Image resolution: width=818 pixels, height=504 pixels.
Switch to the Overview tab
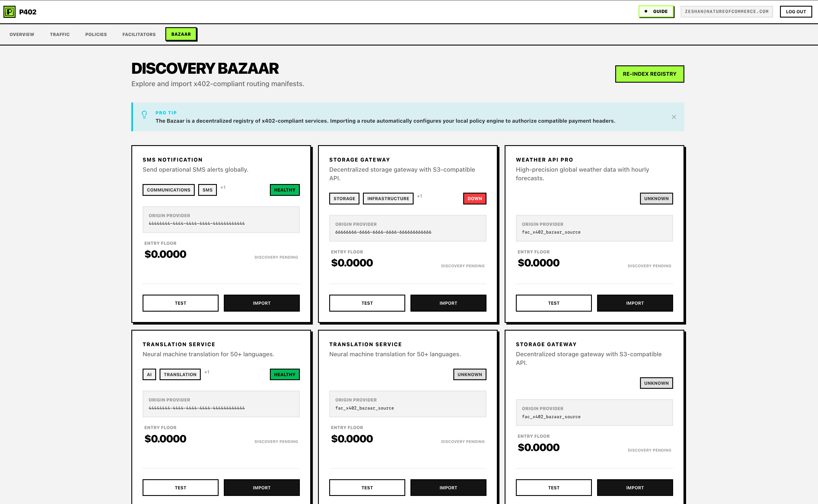pyautogui.click(x=22, y=34)
